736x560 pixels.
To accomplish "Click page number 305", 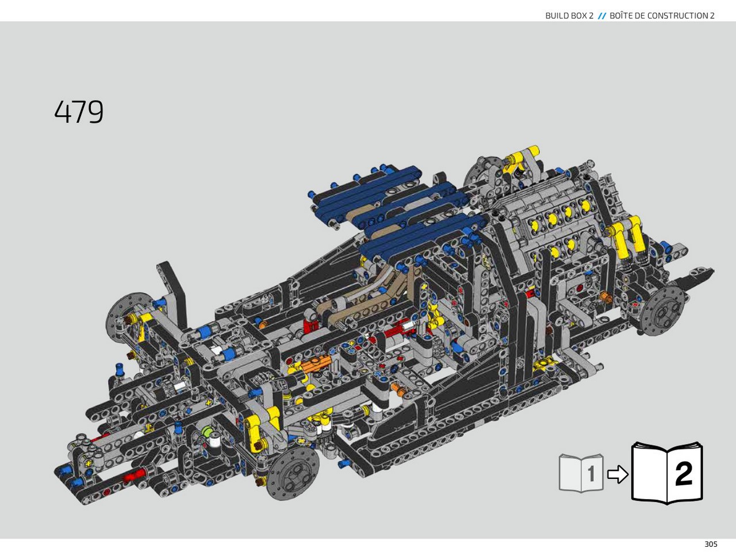I will pos(711,544).
